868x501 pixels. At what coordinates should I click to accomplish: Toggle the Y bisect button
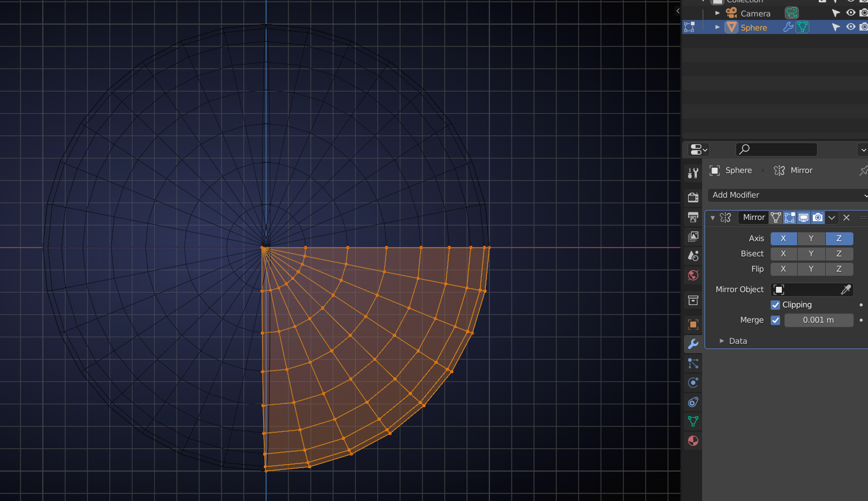[811, 253]
